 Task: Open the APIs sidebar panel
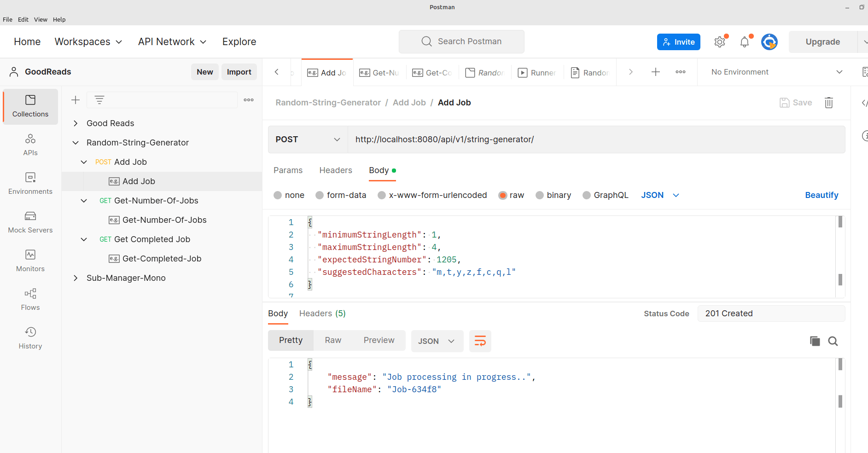[30, 144]
